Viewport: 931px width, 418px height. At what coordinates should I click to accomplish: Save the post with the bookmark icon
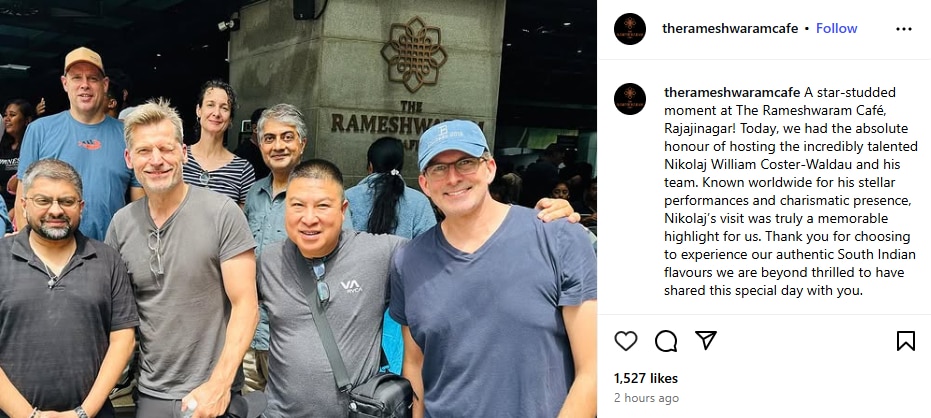click(905, 341)
